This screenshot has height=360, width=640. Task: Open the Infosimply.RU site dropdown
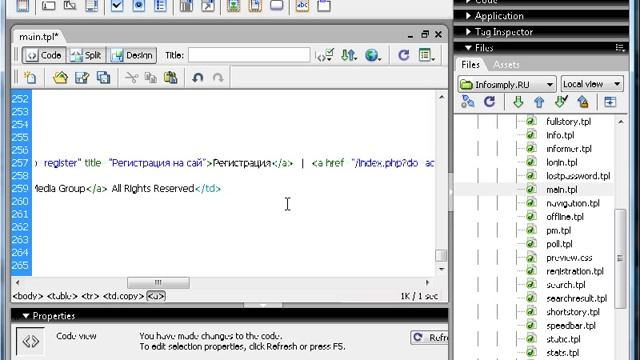507,84
